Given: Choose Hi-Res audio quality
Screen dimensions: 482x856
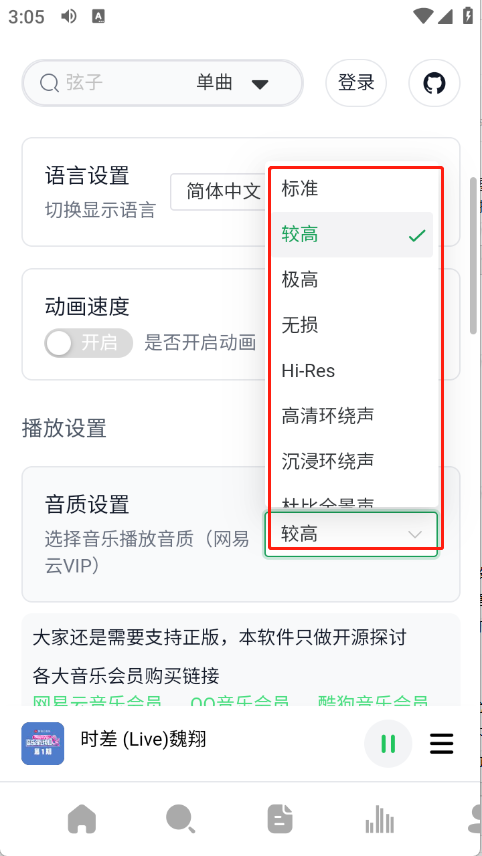Looking at the screenshot, I should (x=352, y=371).
